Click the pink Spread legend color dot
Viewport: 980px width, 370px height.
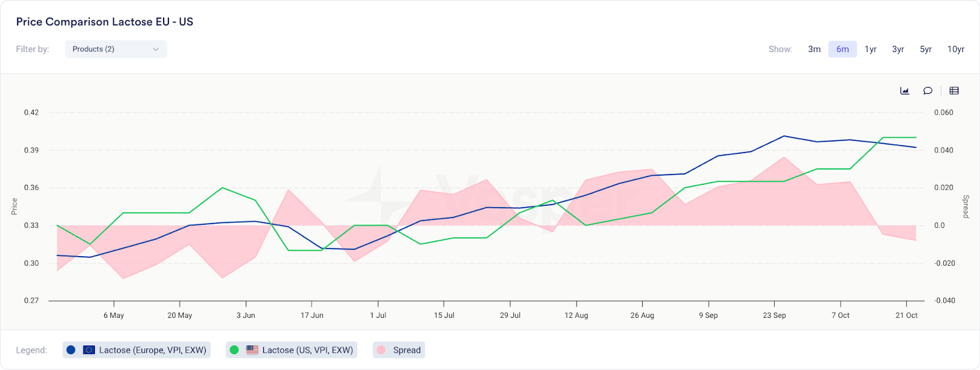(381, 350)
